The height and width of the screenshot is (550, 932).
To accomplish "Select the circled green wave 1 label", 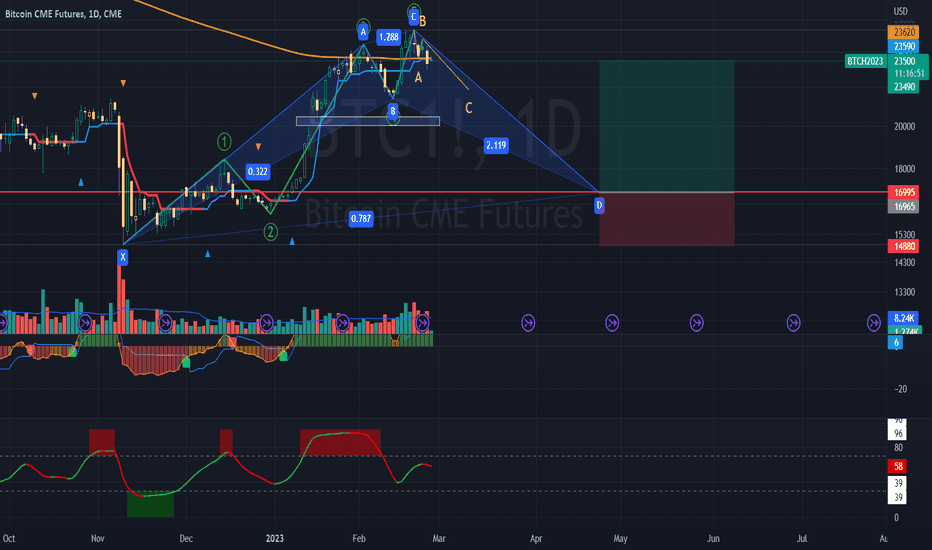I will [224, 142].
